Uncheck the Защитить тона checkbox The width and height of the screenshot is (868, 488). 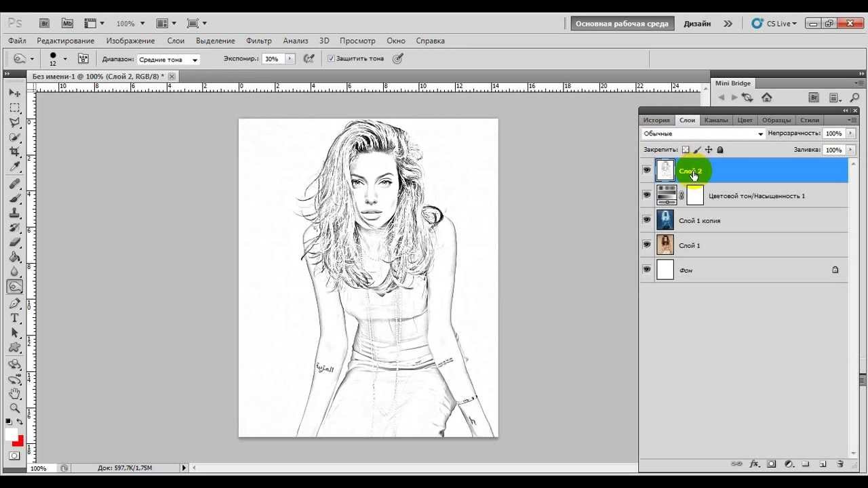[331, 59]
